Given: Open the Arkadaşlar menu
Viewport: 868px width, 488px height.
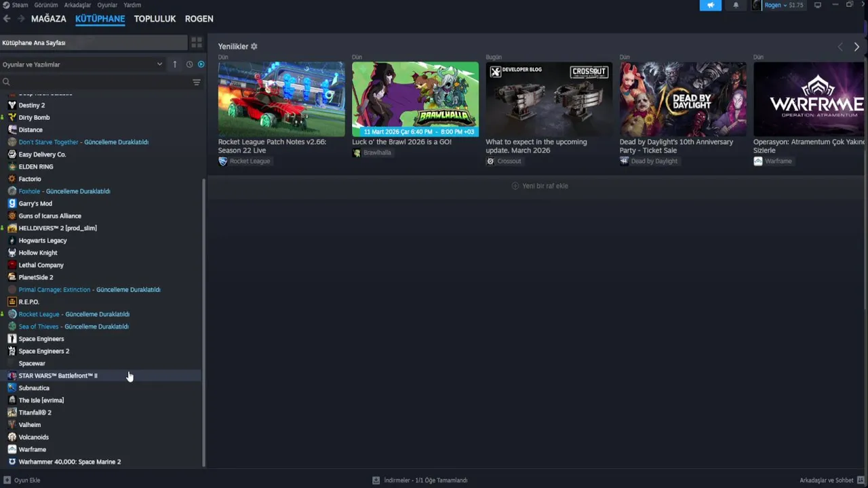Looking at the screenshot, I should [x=77, y=5].
